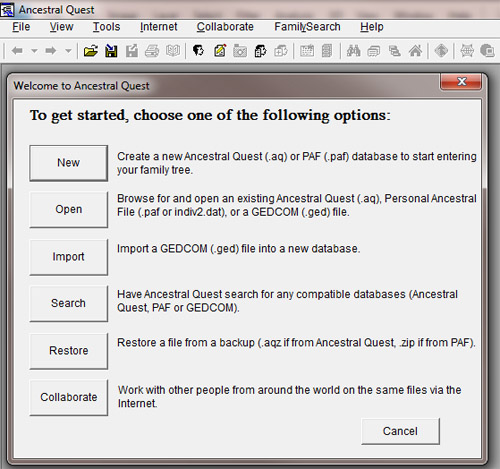Viewport: 500px width, 469px height.
Task: Click the Cancel button
Action: (400, 431)
